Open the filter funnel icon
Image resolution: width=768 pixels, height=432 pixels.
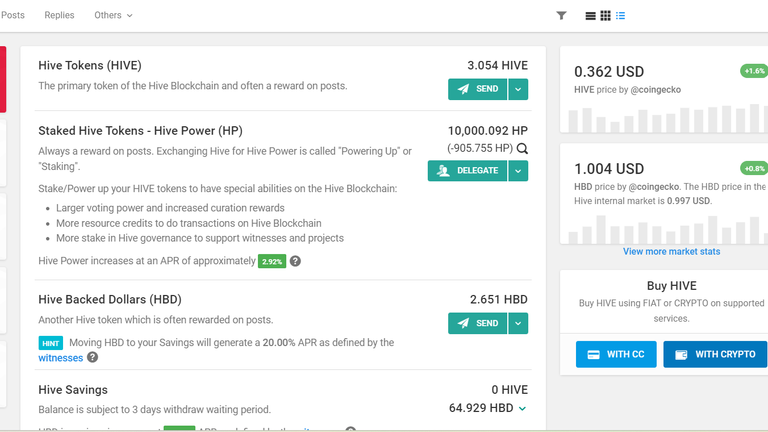[x=561, y=16]
